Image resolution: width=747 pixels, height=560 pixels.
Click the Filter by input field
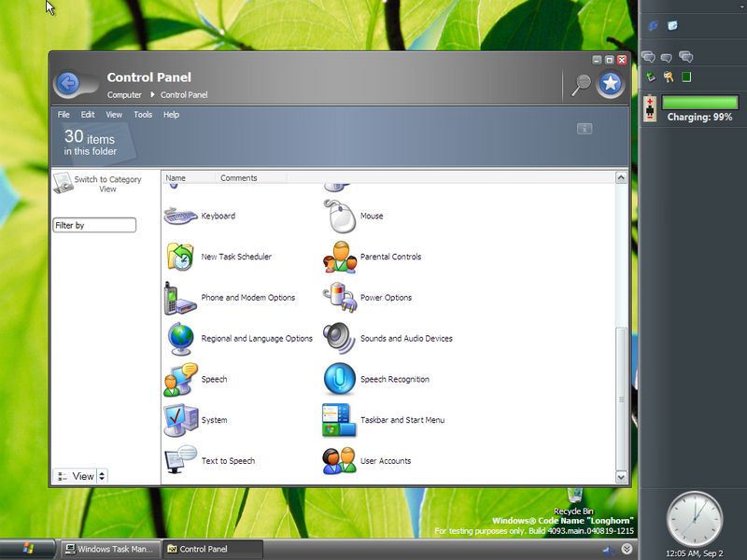click(x=94, y=226)
